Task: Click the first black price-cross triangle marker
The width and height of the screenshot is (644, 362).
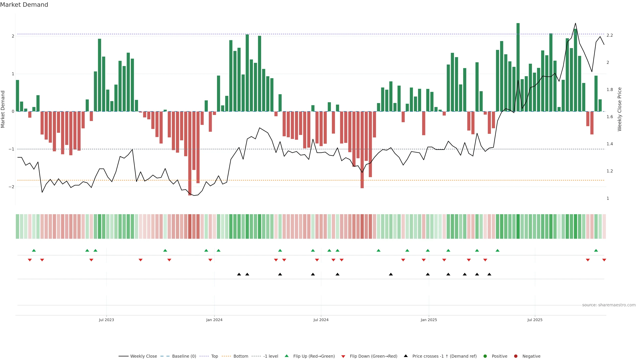Action: [239, 274]
